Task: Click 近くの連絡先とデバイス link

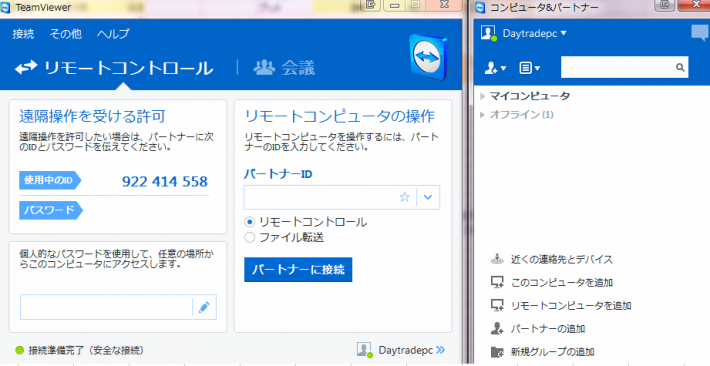Action: click(562, 260)
